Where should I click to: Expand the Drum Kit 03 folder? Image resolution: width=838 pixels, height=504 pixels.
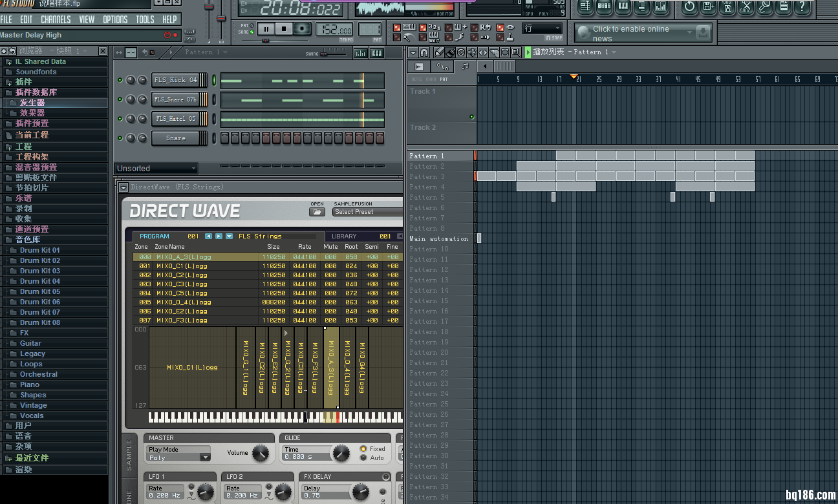pyautogui.click(x=39, y=271)
